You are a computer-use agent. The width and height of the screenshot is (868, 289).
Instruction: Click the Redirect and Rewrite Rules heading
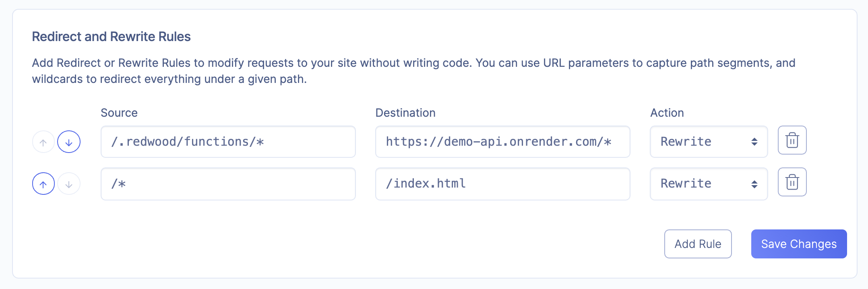pos(111,37)
